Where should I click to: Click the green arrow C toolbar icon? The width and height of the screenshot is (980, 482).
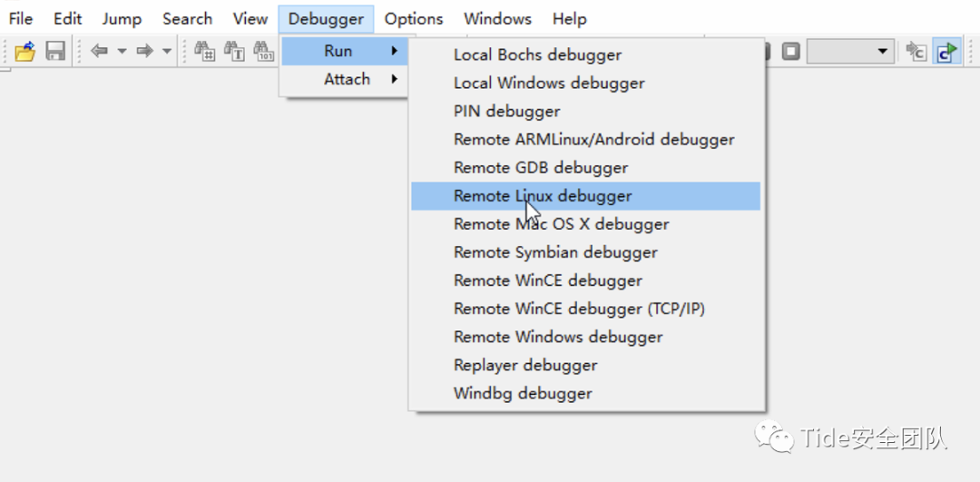pos(946,51)
